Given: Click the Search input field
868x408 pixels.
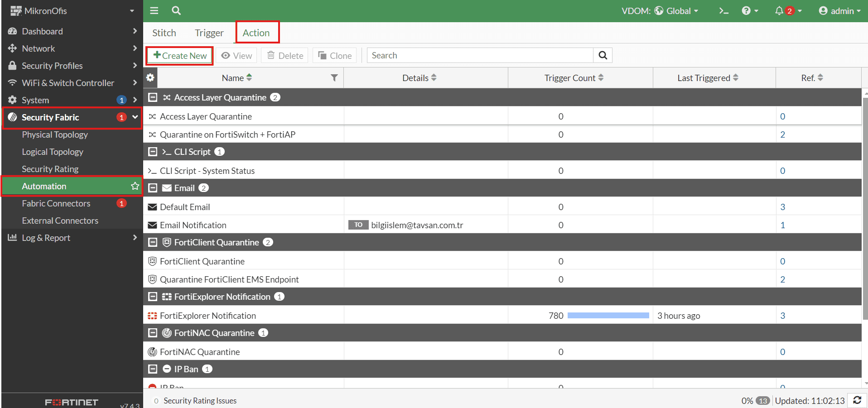Looking at the screenshot, I should click(x=480, y=55).
